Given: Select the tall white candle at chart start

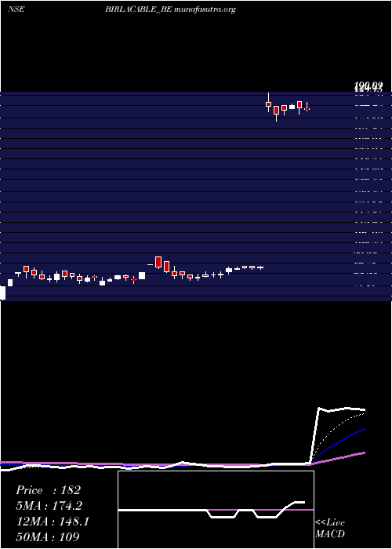Looking at the screenshot, I should [x=2, y=293].
